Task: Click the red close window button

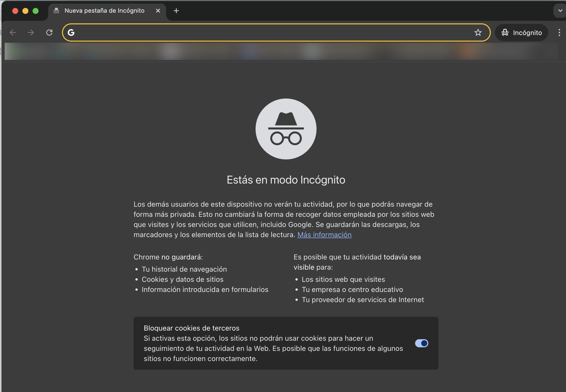Action: tap(15, 11)
